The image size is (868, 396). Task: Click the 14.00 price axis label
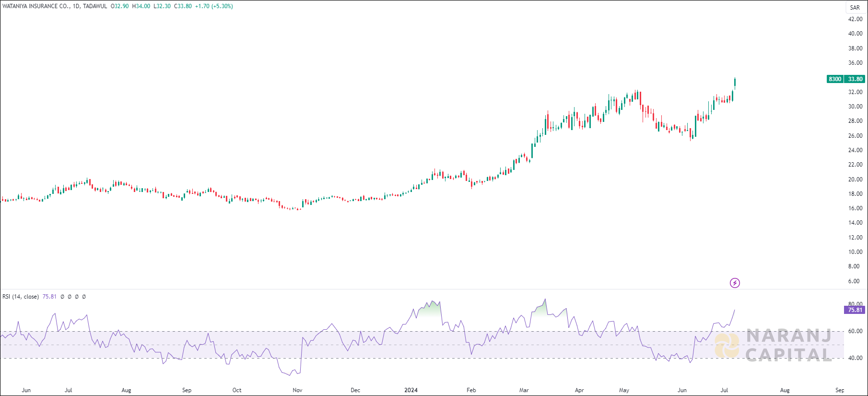point(855,223)
